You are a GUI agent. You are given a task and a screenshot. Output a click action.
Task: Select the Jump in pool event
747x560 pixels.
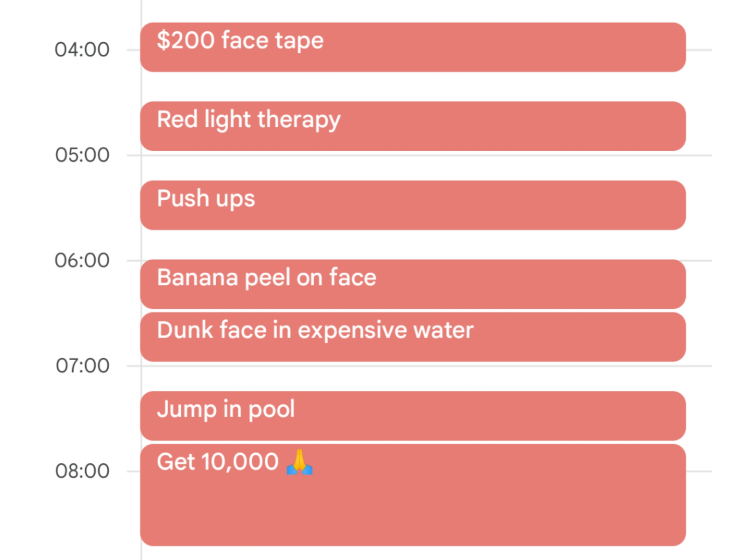pyautogui.click(x=413, y=416)
